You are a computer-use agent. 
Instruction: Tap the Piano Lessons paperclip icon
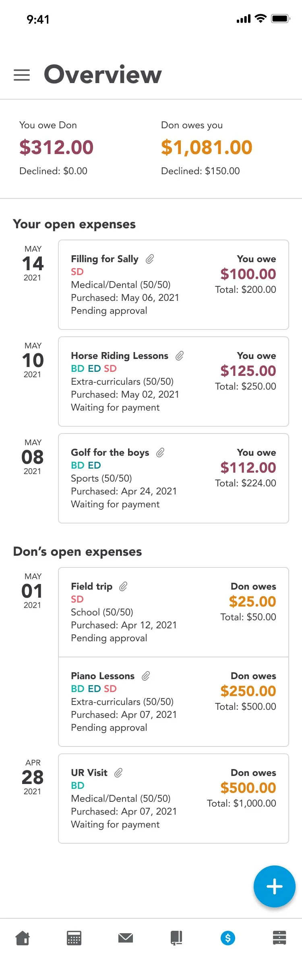tap(146, 676)
